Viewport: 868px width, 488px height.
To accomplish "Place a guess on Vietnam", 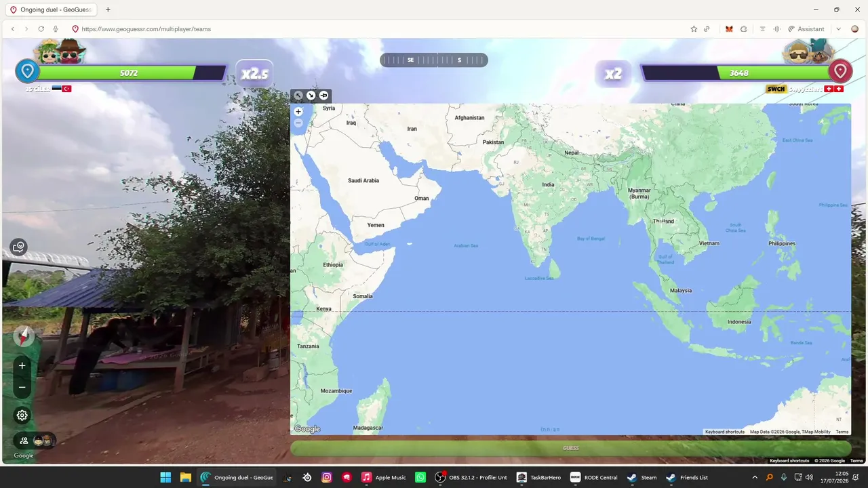I will pyautogui.click(x=709, y=243).
